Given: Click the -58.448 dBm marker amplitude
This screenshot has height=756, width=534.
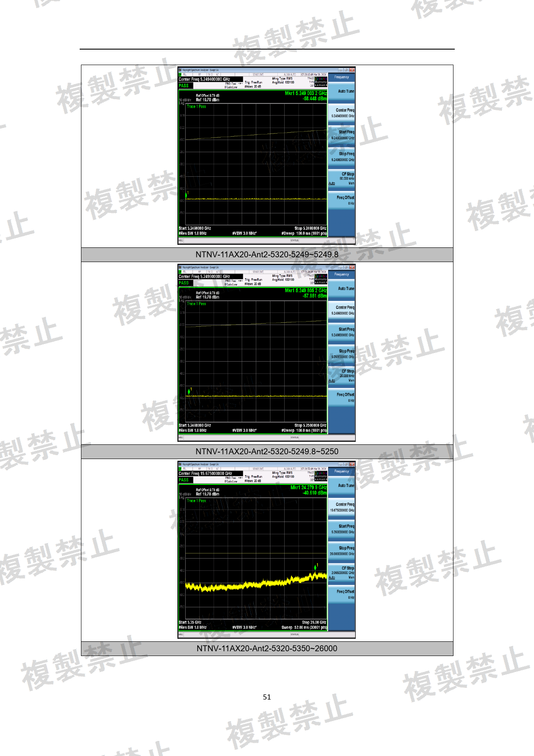Looking at the screenshot, I should [315, 99].
